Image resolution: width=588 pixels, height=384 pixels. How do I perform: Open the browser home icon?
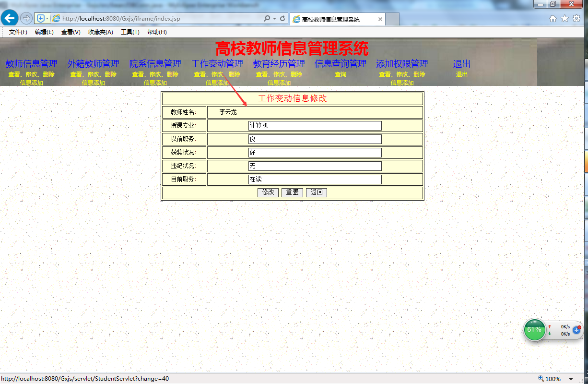pyautogui.click(x=553, y=19)
